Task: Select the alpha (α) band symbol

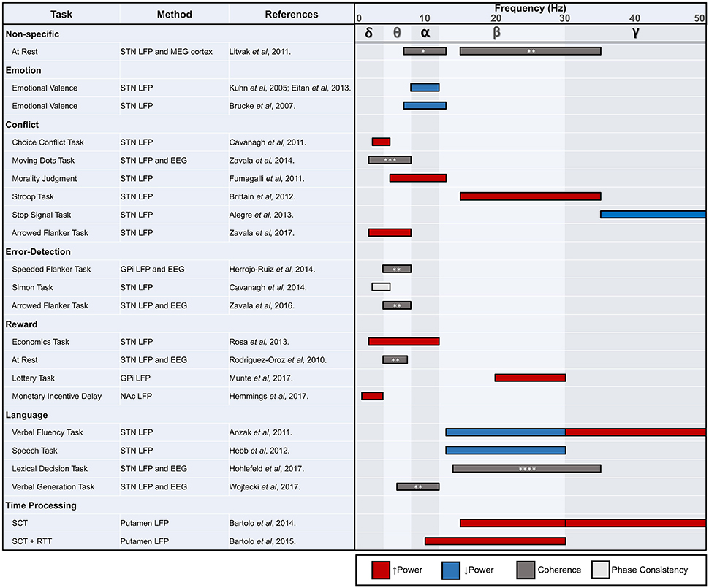Action: point(425,33)
